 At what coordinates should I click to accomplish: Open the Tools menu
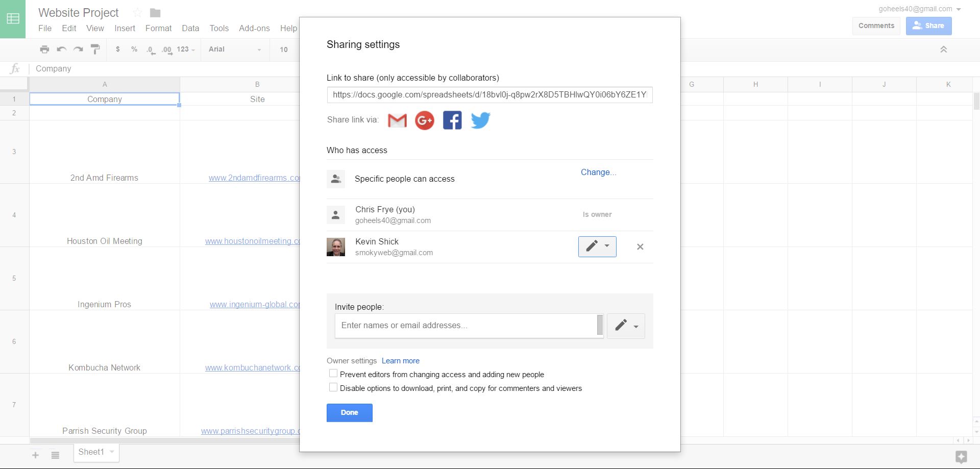point(219,29)
